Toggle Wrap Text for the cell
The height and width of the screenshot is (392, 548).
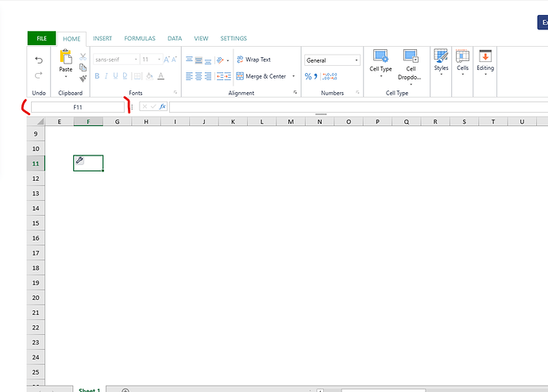(253, 60)
